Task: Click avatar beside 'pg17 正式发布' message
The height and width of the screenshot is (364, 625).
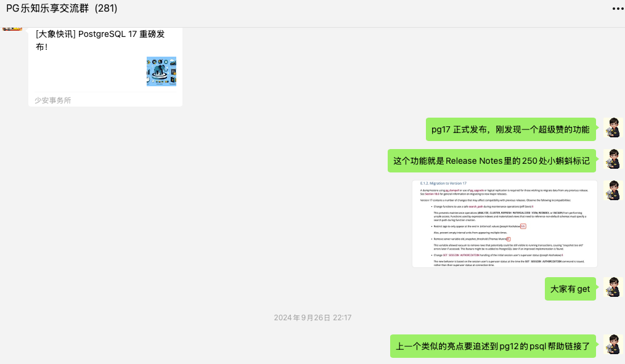Action: (x=613, y=128)
